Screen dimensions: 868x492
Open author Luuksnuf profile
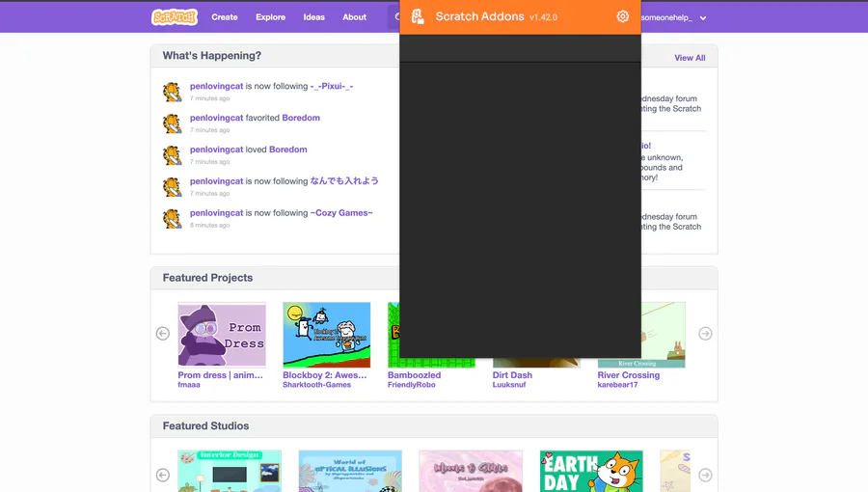pos(509,385)
